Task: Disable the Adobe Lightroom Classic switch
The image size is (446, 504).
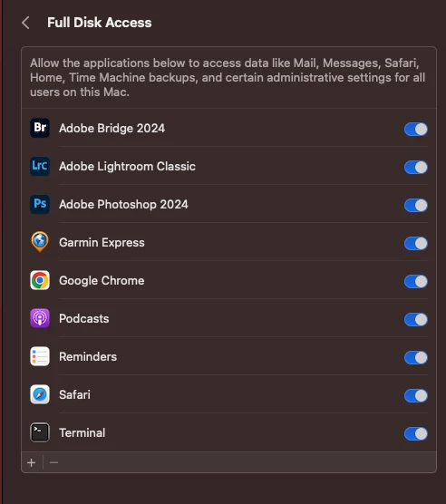Action: point(416,167)
